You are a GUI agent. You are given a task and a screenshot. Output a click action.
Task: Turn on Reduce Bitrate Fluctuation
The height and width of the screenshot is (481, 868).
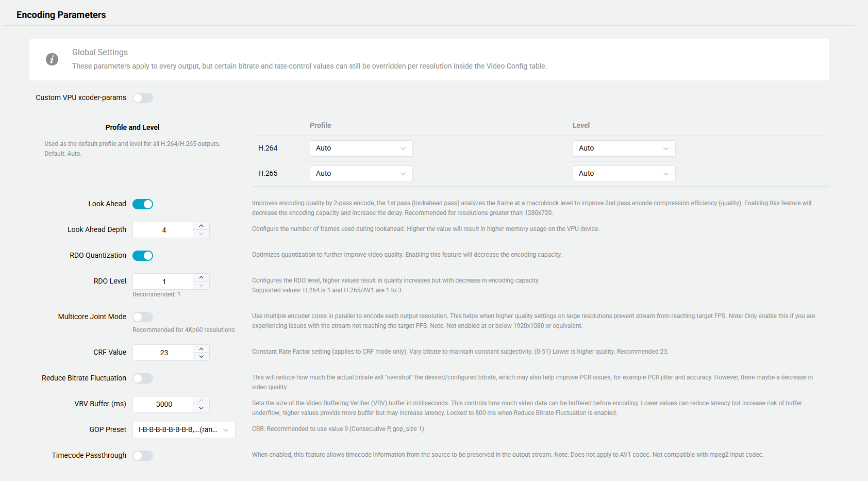(143, 378)
